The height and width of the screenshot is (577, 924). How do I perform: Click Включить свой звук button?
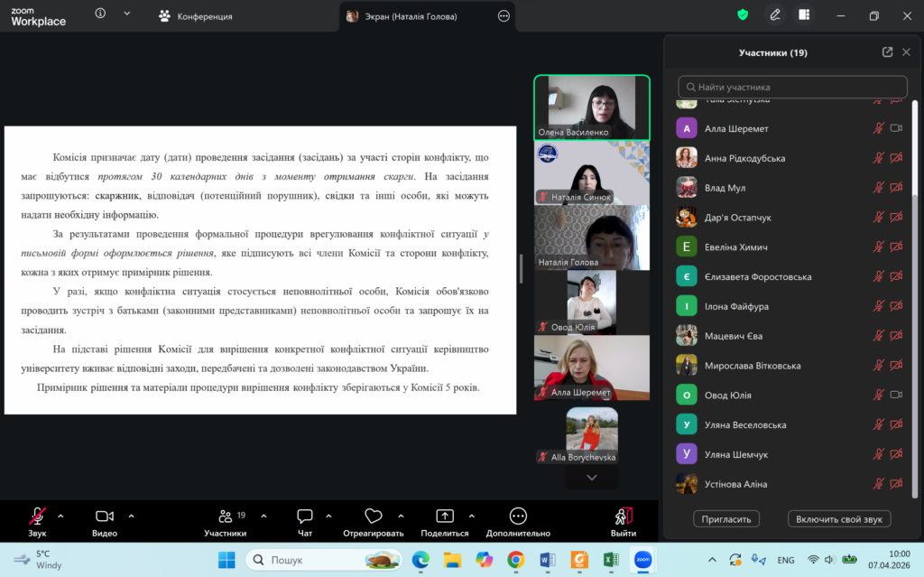(839, 519)
